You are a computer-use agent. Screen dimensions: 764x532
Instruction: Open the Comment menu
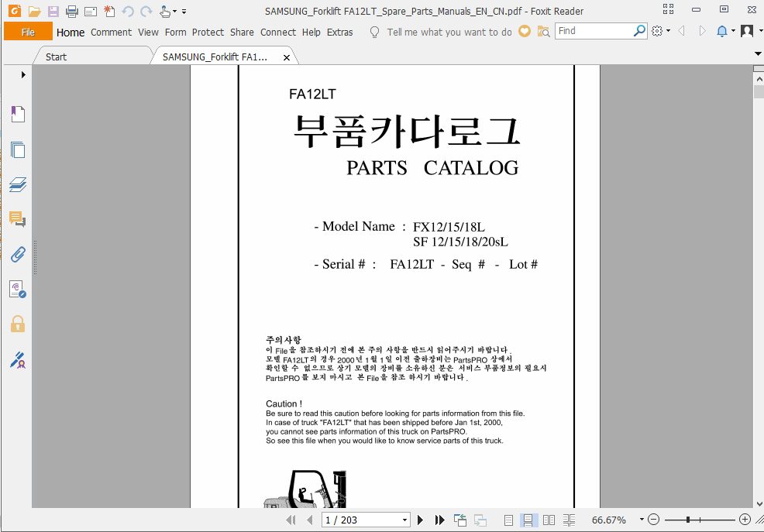pos(111,32)
